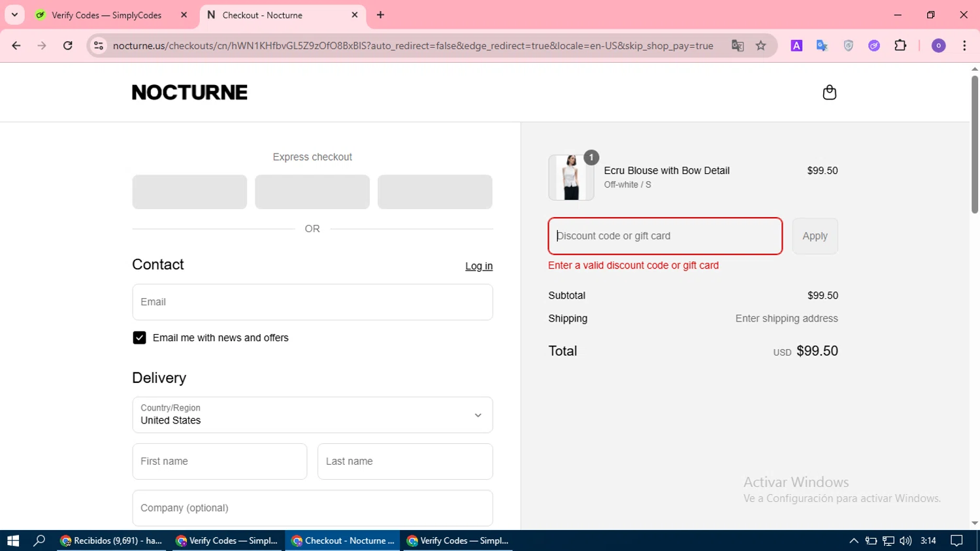
Task: Focus the Email input field
Action: [x=312, y=302]
